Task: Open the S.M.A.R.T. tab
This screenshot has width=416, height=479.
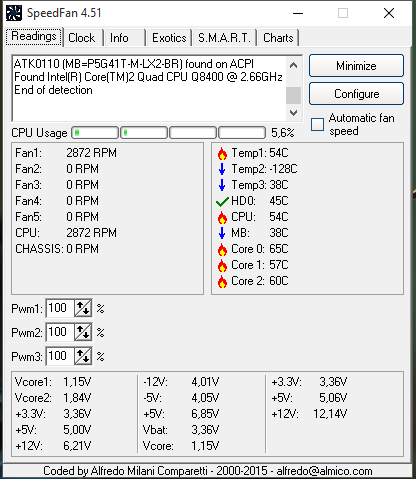Action: [x=224, y=38]
